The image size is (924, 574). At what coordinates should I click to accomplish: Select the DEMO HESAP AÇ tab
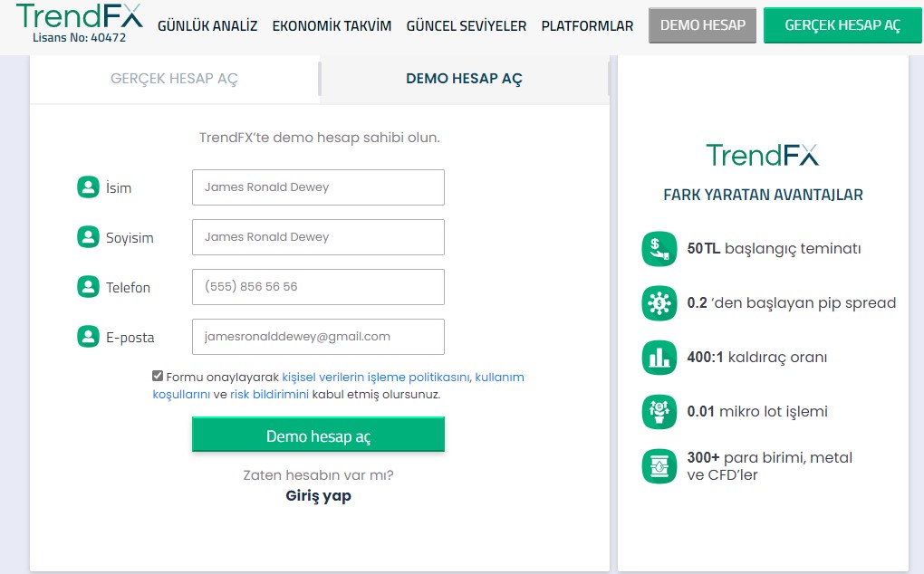(x=465, y=79)
